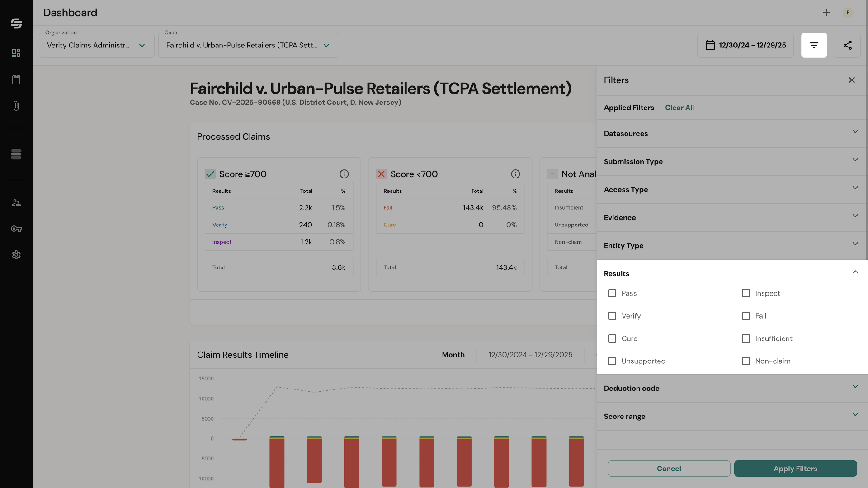Click the Cancel button

tap(669, 469)
